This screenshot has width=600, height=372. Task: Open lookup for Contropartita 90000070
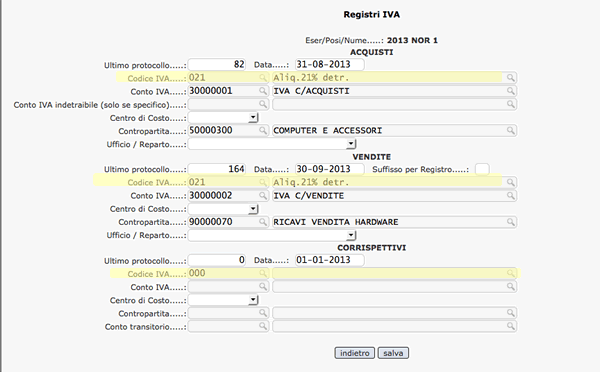[263, 222]
